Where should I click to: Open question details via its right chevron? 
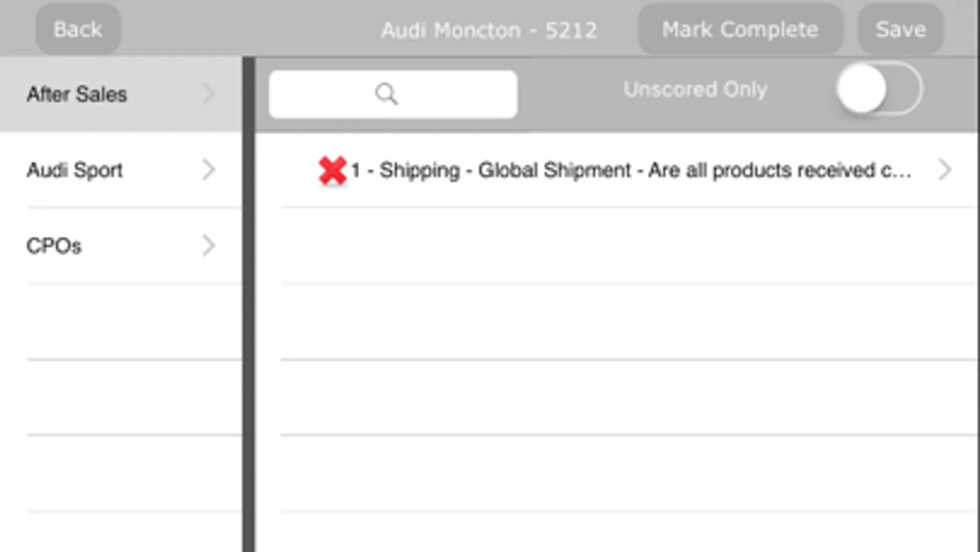pyautogui.click(x=944, y=170)
